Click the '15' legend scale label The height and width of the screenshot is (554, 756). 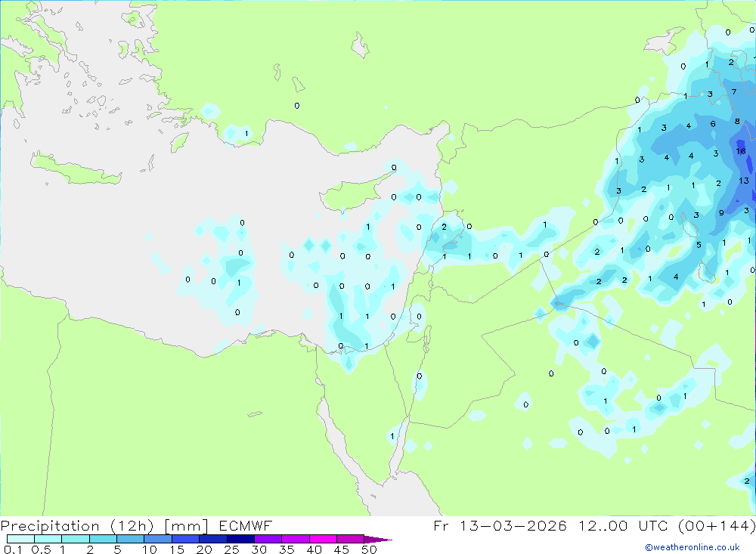click(177, 549)
